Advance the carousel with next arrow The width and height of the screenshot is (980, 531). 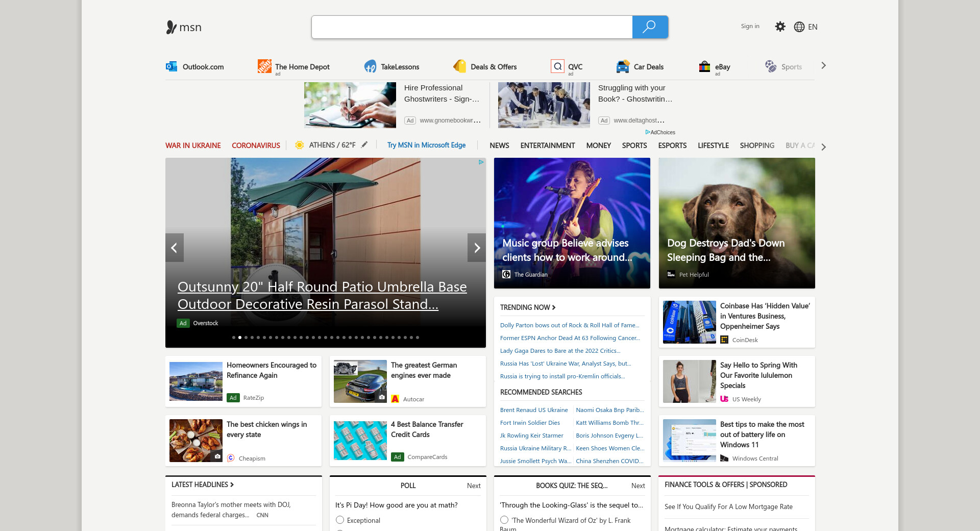(477, 248)
